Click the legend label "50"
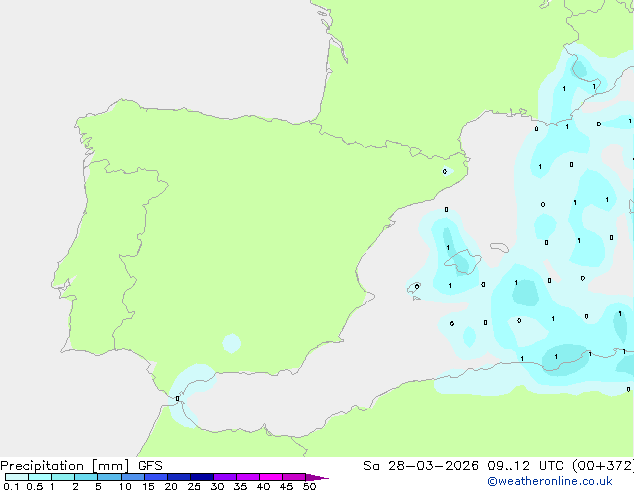 point(309,486)
